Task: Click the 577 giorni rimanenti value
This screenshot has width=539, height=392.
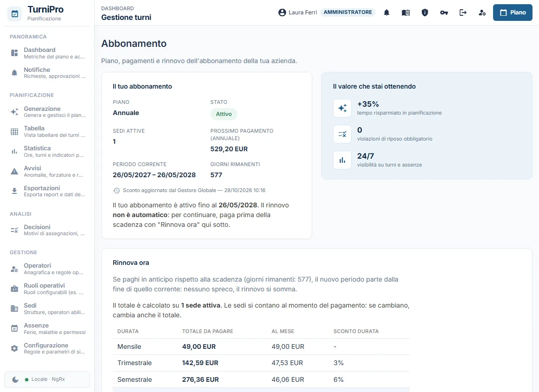Action: click(x=216, y=175)
